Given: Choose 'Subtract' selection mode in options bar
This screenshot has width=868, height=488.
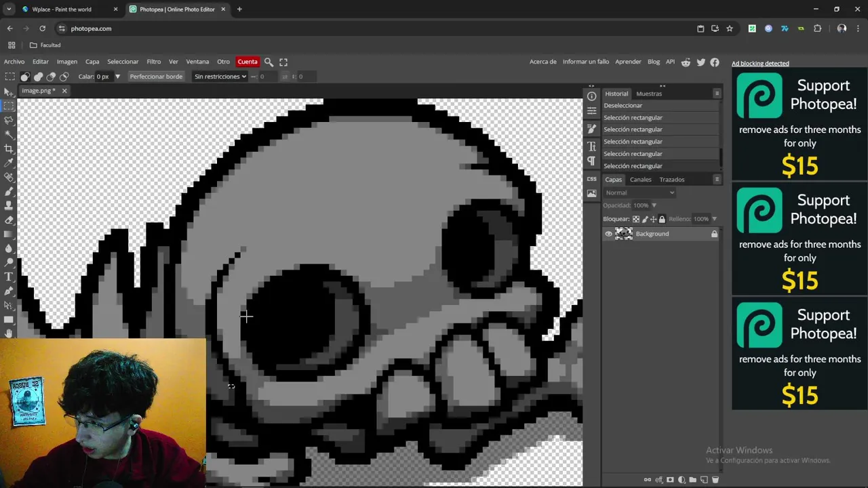Looking at the screenshot, I should tap(51, 77).
